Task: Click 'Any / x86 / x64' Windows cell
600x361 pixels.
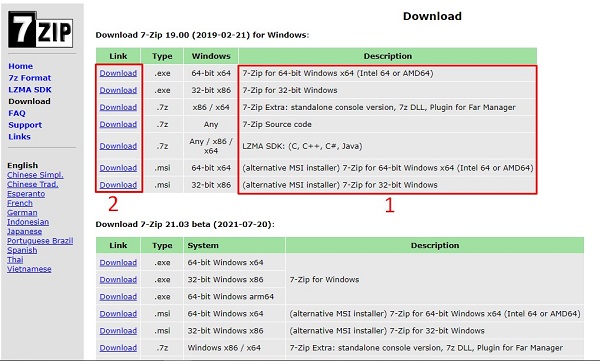Action: coord(211,146)
